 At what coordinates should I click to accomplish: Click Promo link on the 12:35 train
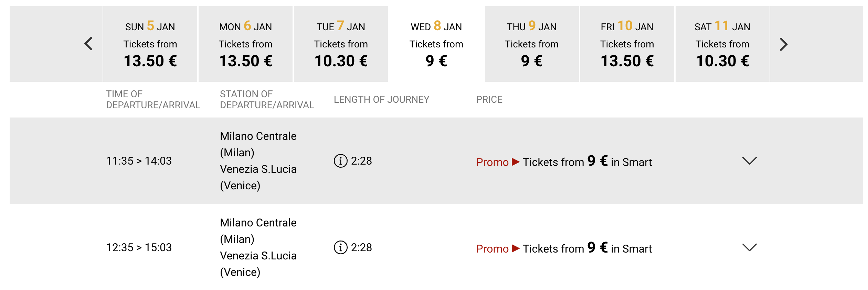click(x=492, y=248)
